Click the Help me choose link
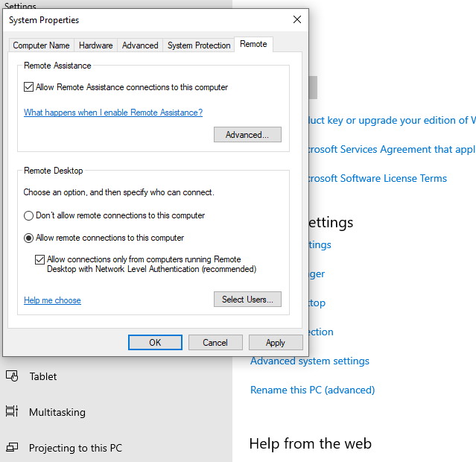 click(52, 300)
